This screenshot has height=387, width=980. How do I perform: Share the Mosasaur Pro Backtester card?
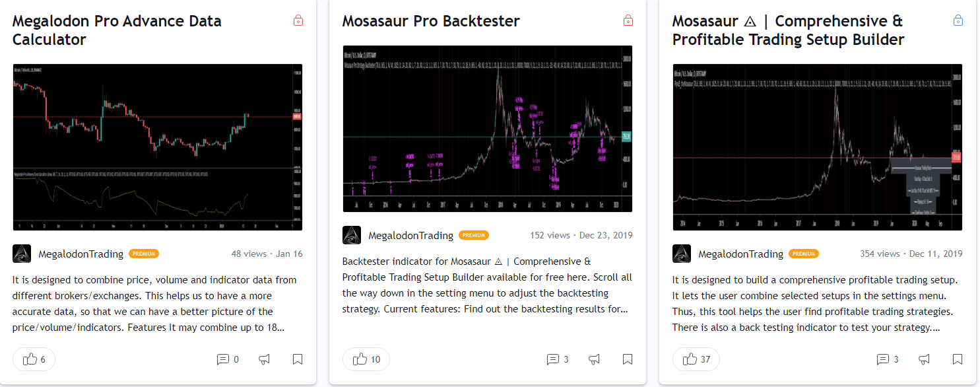pyautogui.click(x=595, y=359)
